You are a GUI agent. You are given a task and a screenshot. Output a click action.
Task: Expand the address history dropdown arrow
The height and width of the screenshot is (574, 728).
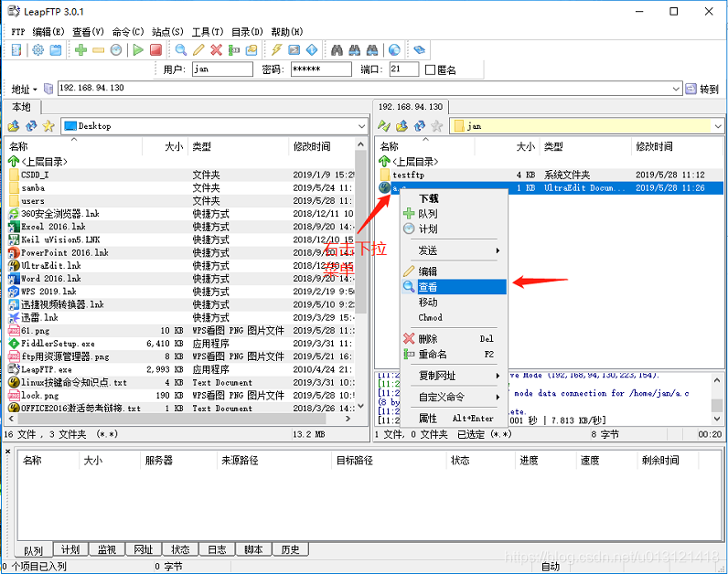point(676,88)
